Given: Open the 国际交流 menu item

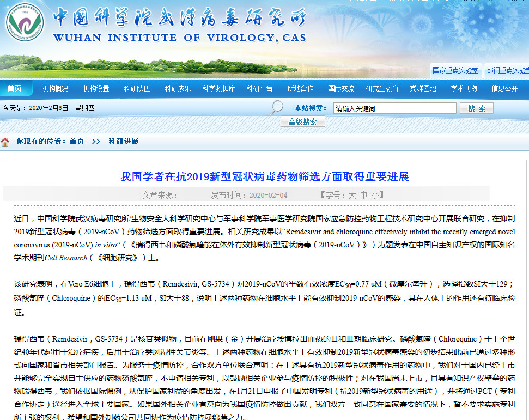Looking at the screenshot, I should 341,88.
